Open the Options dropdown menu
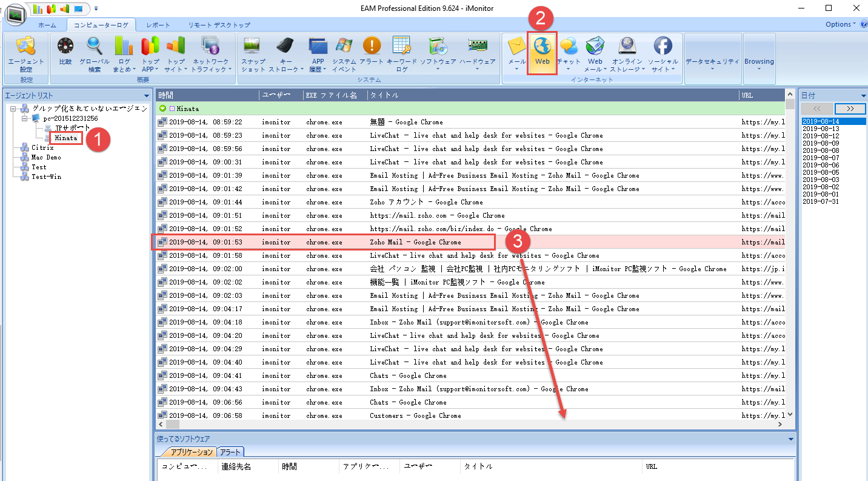 pyautogui.click(x=841, y=24)
